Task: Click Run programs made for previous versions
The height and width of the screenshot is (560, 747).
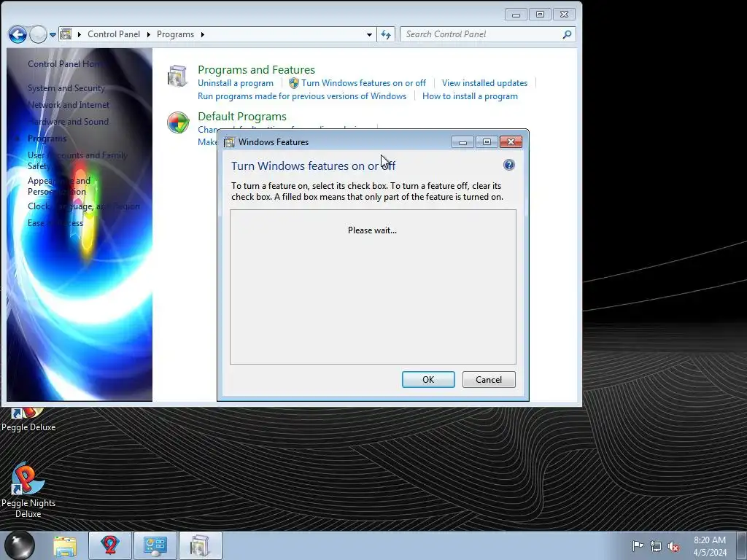Action: click(x=302, y=96)
